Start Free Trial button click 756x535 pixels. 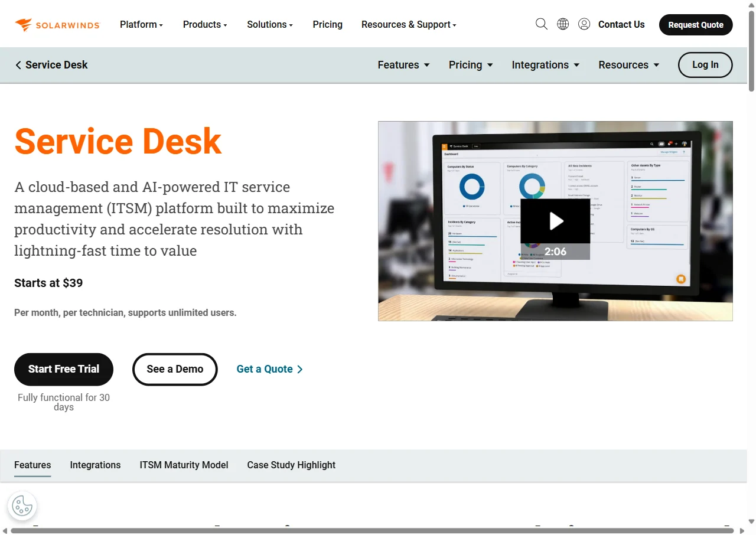(x=64, y=369)
